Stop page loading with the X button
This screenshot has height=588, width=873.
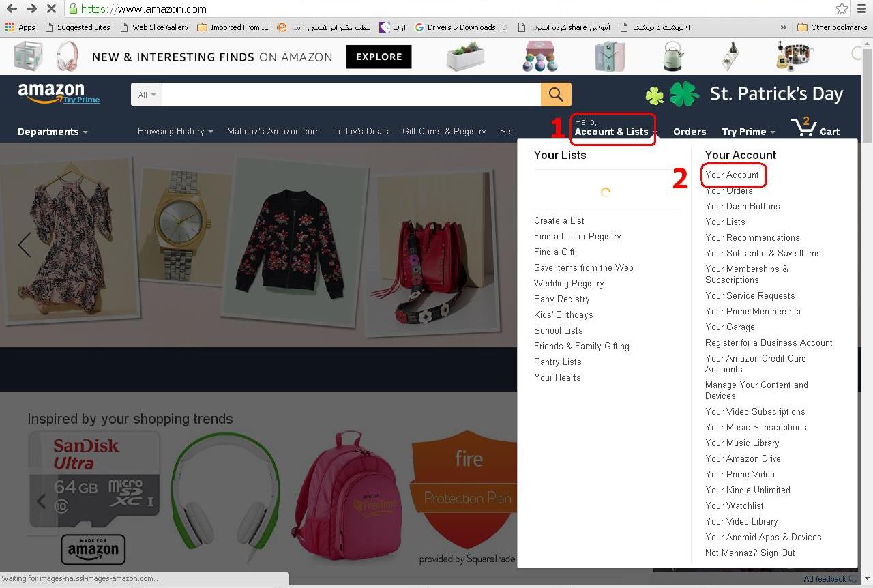pos(53,9)
